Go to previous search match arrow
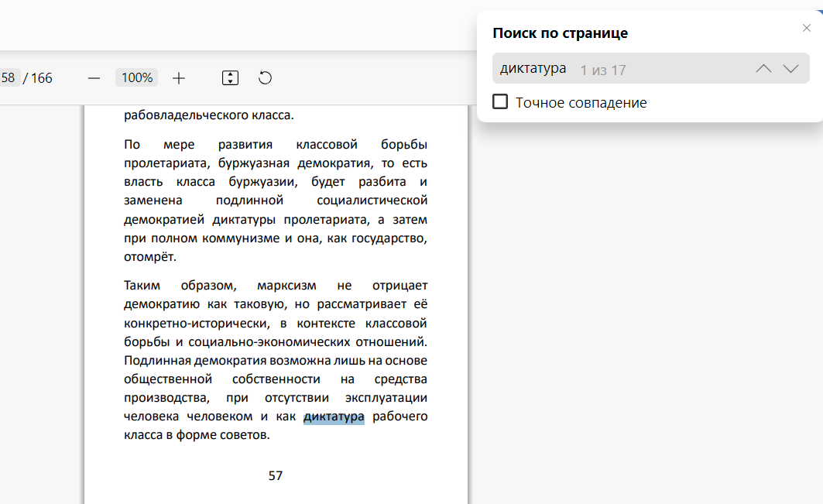The height and width of the screenshot is (504, 823). pyautogui.click(x=763, y=68)
